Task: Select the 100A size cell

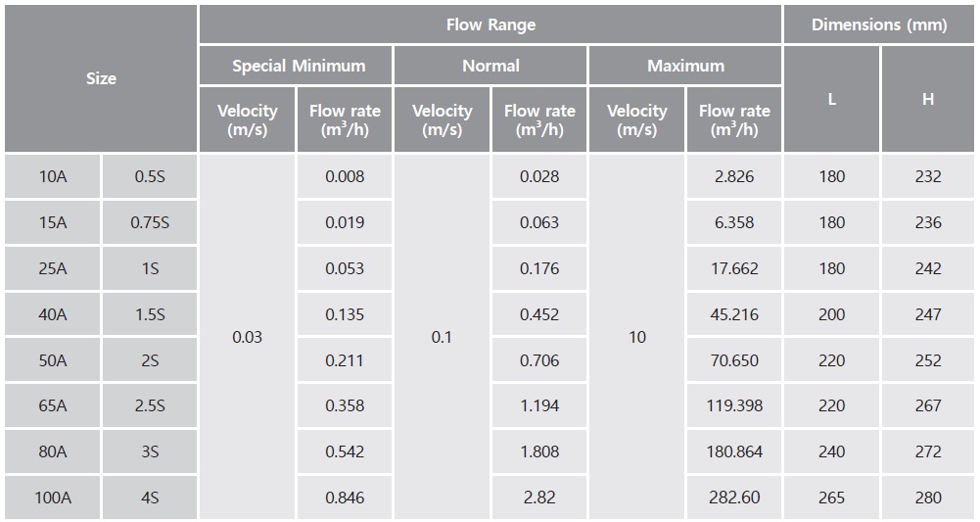Action: click(x=53, y=498)
